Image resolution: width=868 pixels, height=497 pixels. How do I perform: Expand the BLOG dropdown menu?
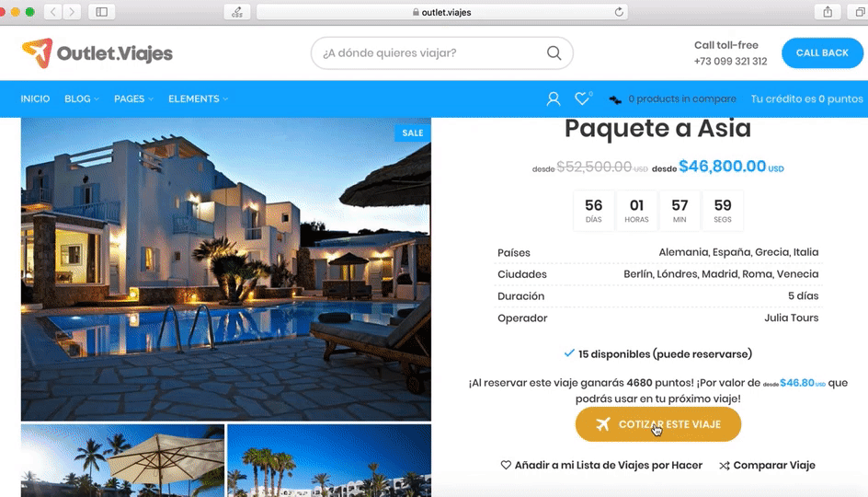(x=82, y=98)
